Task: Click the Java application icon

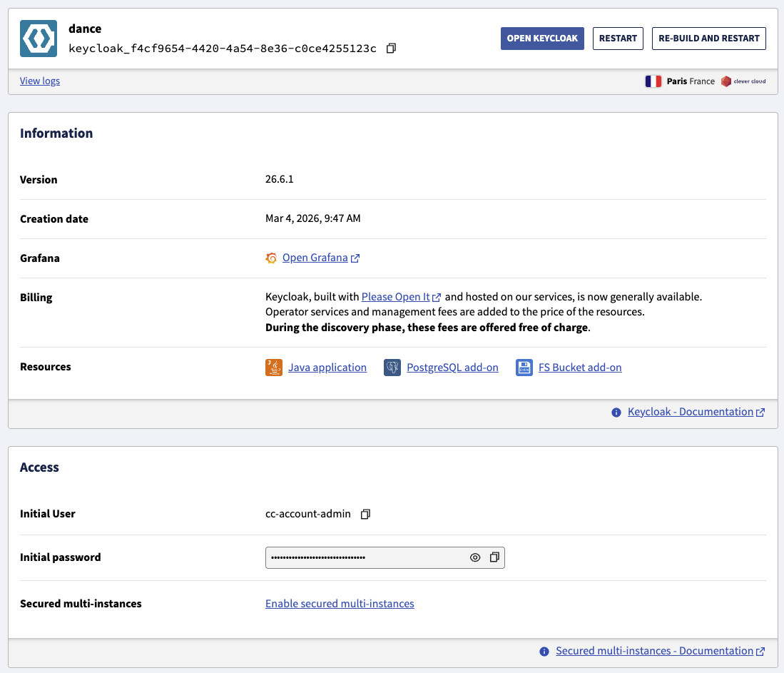Action: (x=274, y=368)
